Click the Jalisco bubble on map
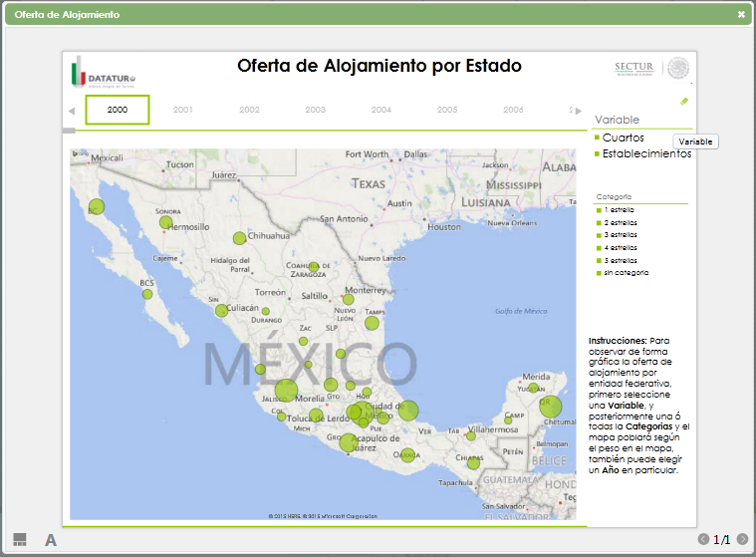The width and height of the screenshot is (756, 557). pyautogui.click(x=287, y=391)
